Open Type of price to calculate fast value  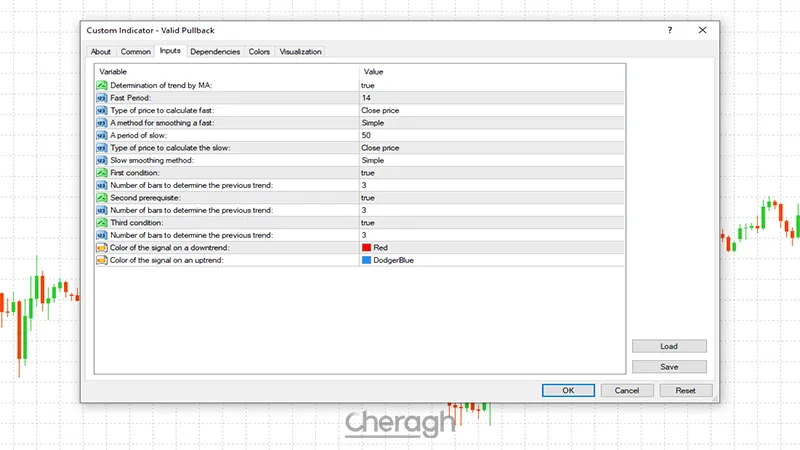[x=380, y=110]
